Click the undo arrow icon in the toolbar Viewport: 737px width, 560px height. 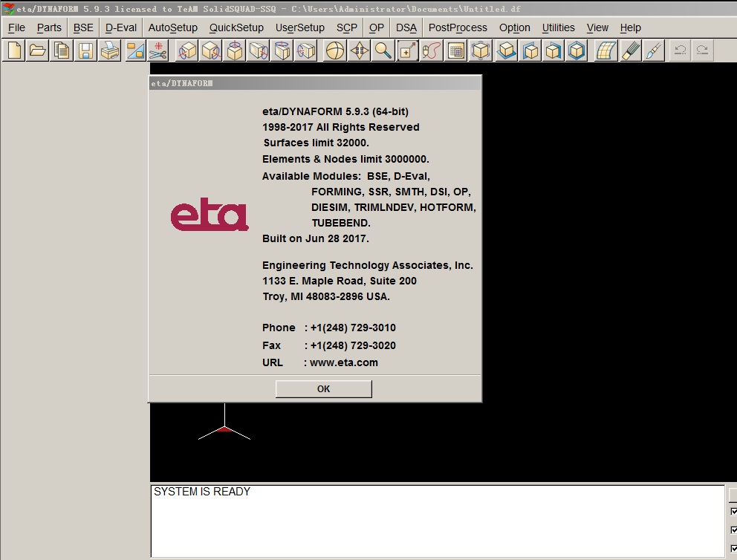coord(680,51)
